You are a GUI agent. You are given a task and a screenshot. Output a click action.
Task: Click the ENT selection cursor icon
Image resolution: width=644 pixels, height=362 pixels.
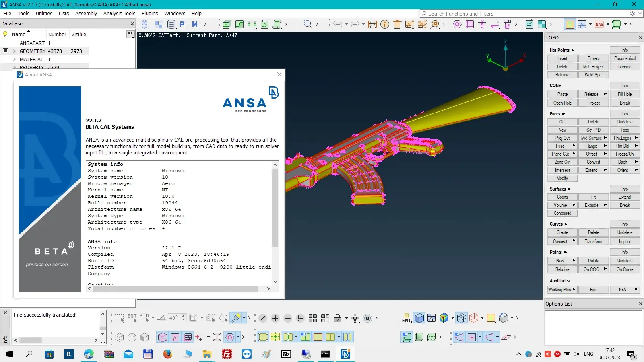coord(132,318)
